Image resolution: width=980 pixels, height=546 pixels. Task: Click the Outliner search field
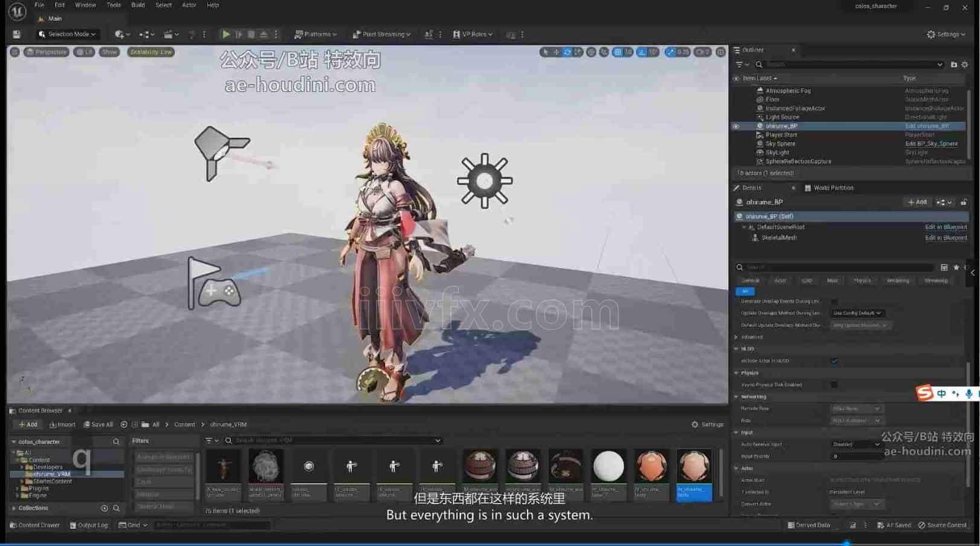click(849, 65)
